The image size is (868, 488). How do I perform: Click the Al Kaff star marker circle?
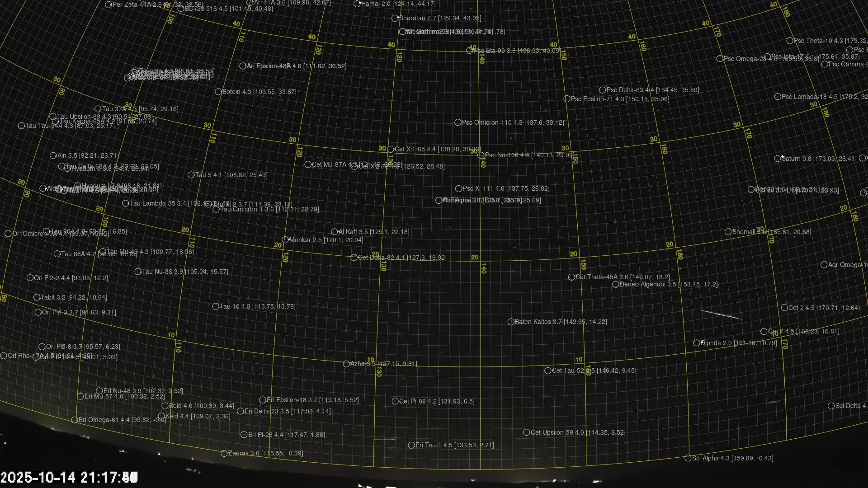coord(335,232)
